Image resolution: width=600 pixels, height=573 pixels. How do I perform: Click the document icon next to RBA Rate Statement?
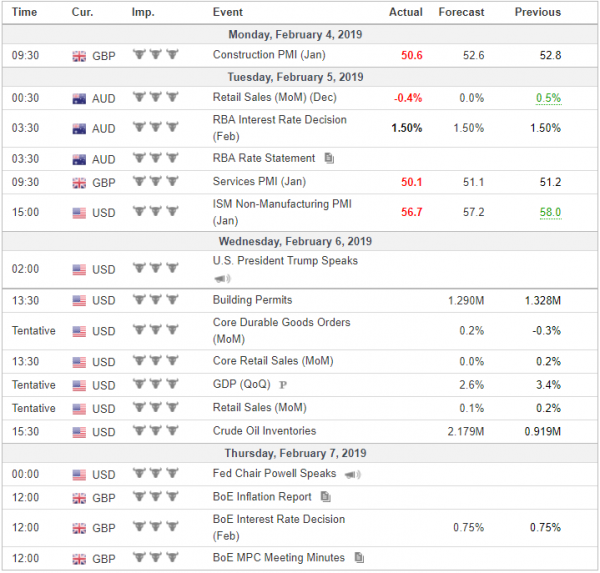click(x=329, y=158)
